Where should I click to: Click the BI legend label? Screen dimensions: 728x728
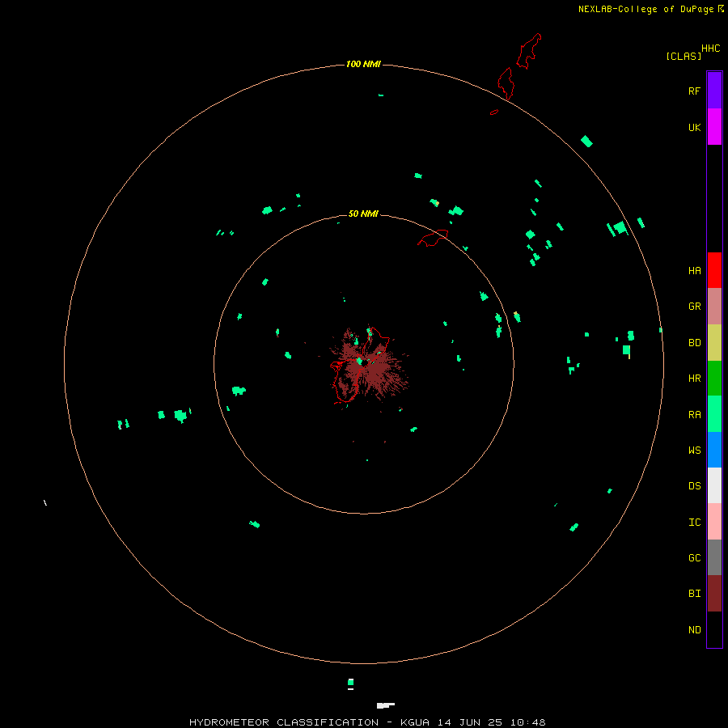pyautogui.click(x=694, y=594)
